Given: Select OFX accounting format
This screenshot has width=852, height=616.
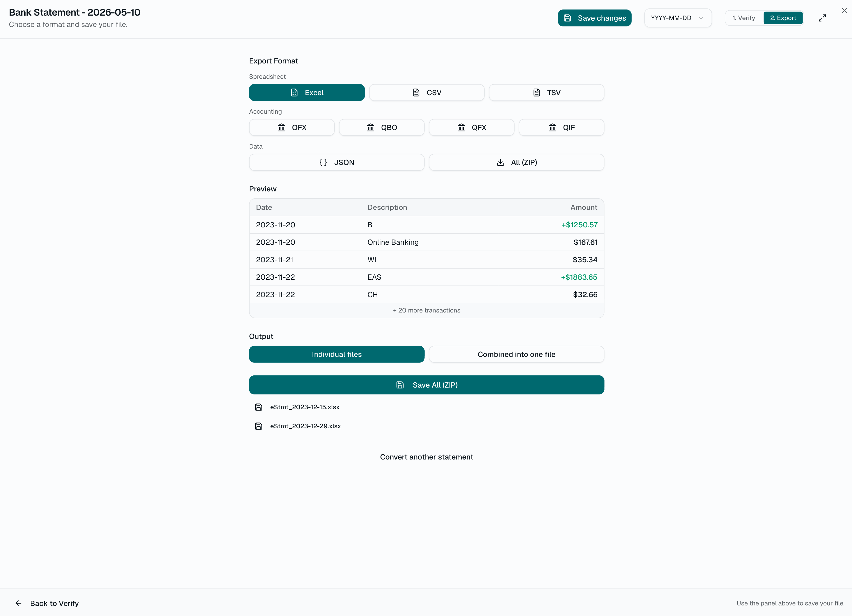Looking at the screenshot, I should [x=291, y=127].
